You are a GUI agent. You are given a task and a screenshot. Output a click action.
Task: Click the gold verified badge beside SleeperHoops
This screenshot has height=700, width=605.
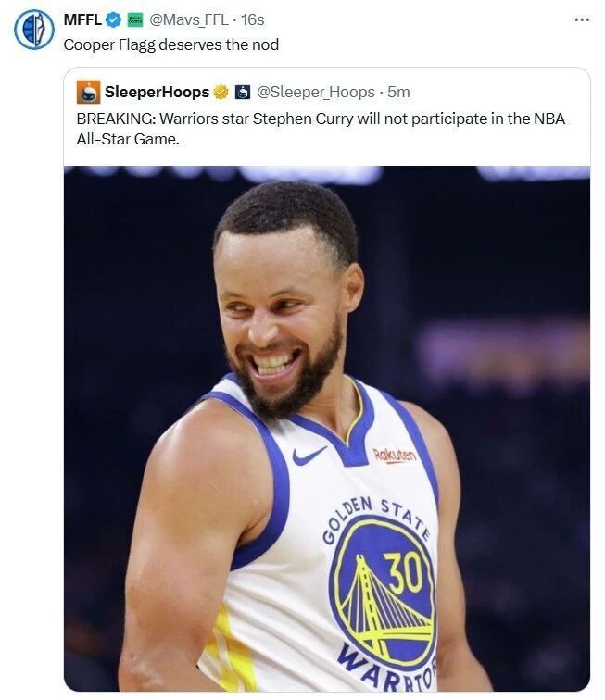coord(221,92)
